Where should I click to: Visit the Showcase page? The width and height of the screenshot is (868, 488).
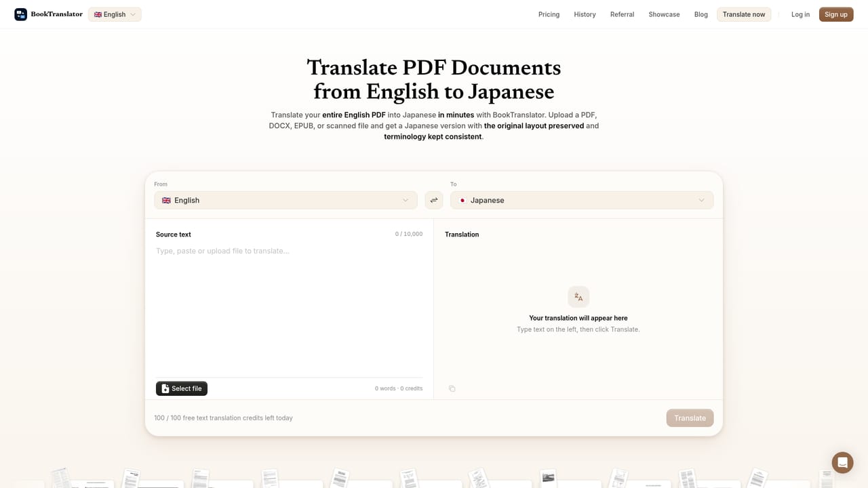pos(664,14)
